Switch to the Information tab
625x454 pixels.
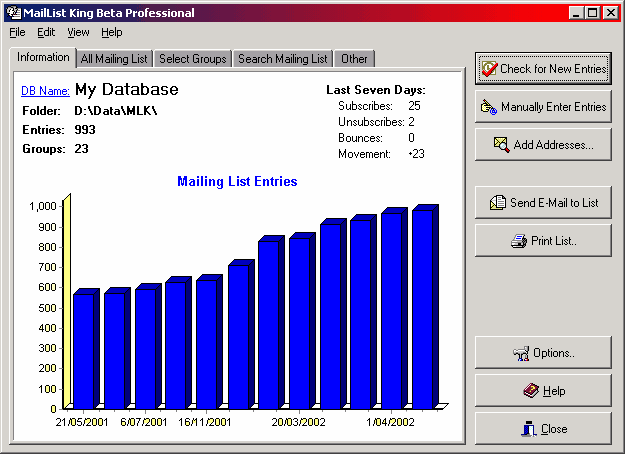point(43,57)
